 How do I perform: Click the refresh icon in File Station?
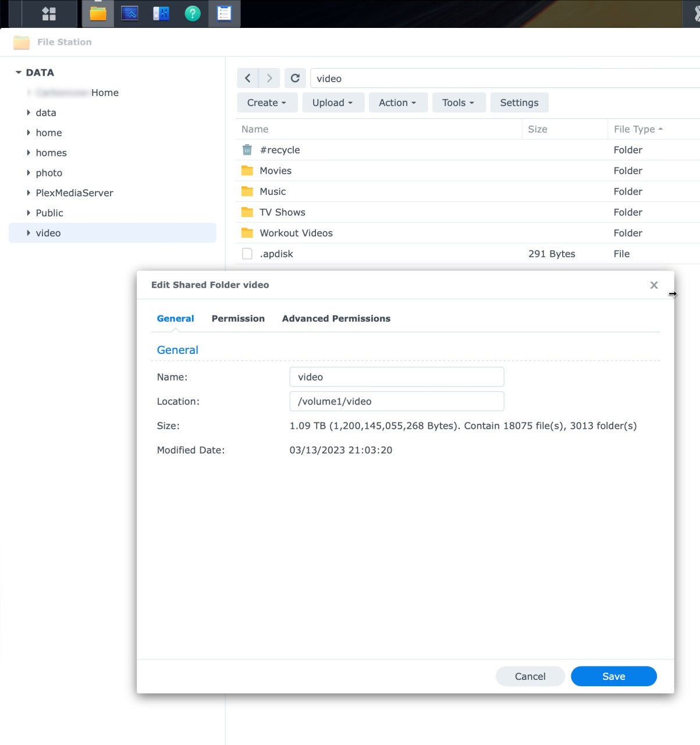295,77
